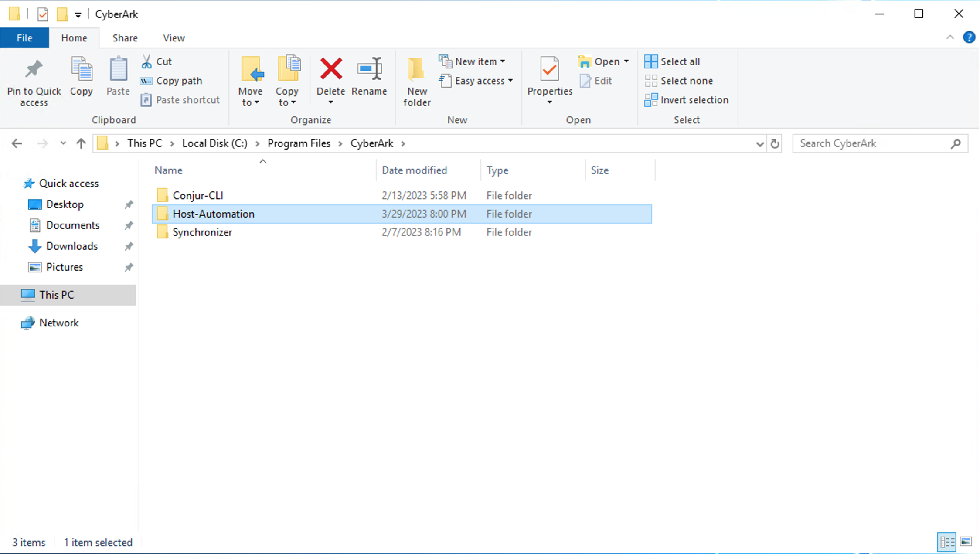980x554 pixels.
Task: Open Network in navigation pane
Action: tap(59, 323)
